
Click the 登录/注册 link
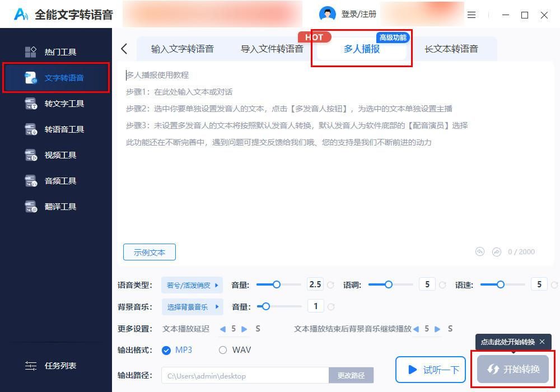pyautogui.click(x=358, y=15)
